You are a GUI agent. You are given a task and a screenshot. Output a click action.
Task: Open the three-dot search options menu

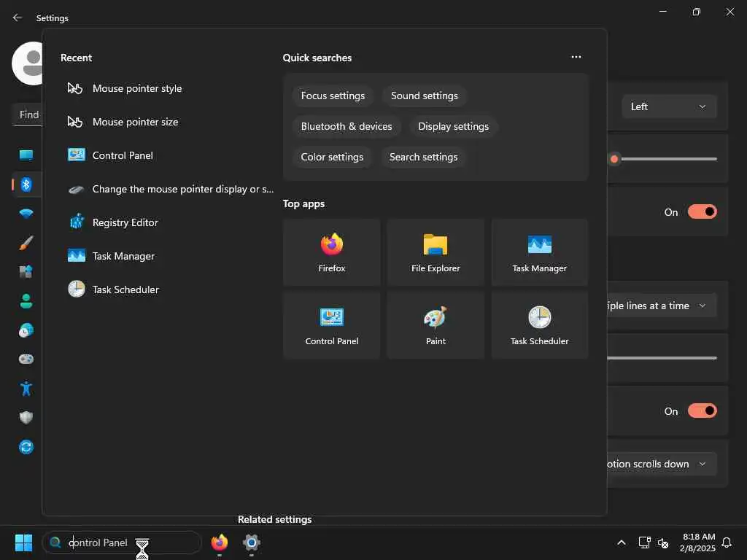click(x=576, y=57)
